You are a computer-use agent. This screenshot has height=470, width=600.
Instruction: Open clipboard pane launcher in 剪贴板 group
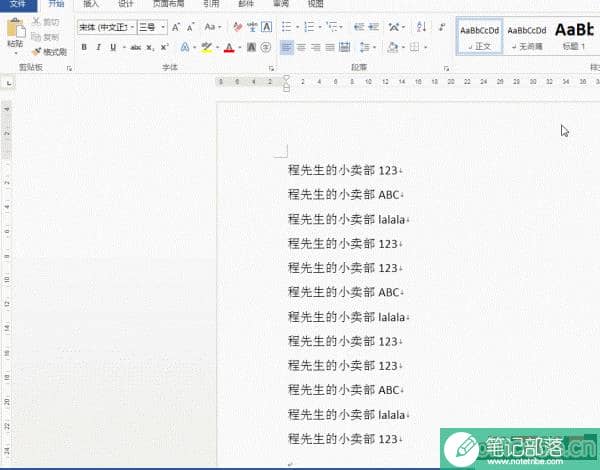pyautogui.click(x=69, y=68)
